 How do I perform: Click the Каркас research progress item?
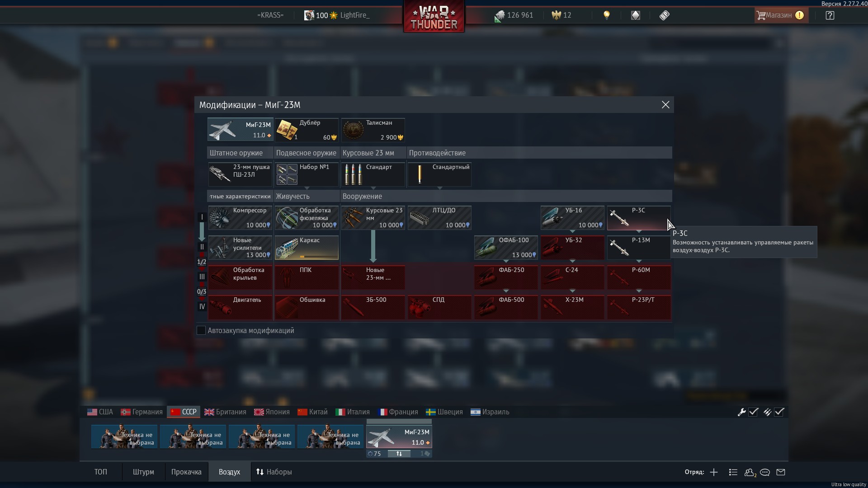point(306,248)
